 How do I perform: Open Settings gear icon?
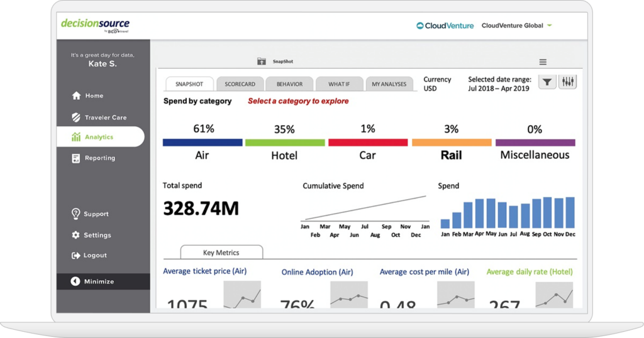[x=76, y=236]
